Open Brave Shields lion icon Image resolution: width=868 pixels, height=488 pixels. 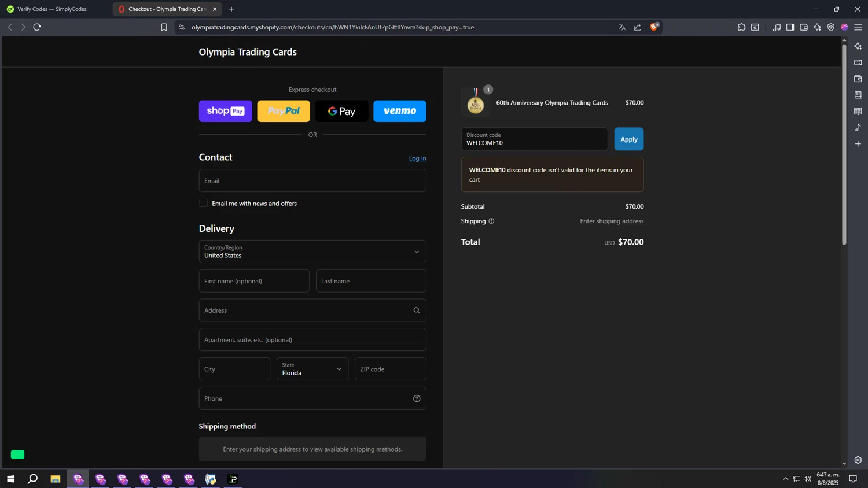point(654,27)
